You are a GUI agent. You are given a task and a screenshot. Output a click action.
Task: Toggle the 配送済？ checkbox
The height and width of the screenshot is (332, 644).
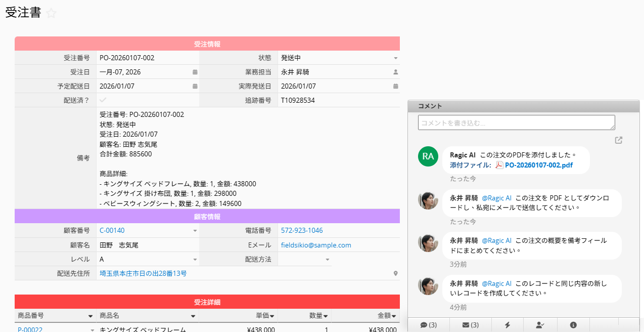click(103, 100)
